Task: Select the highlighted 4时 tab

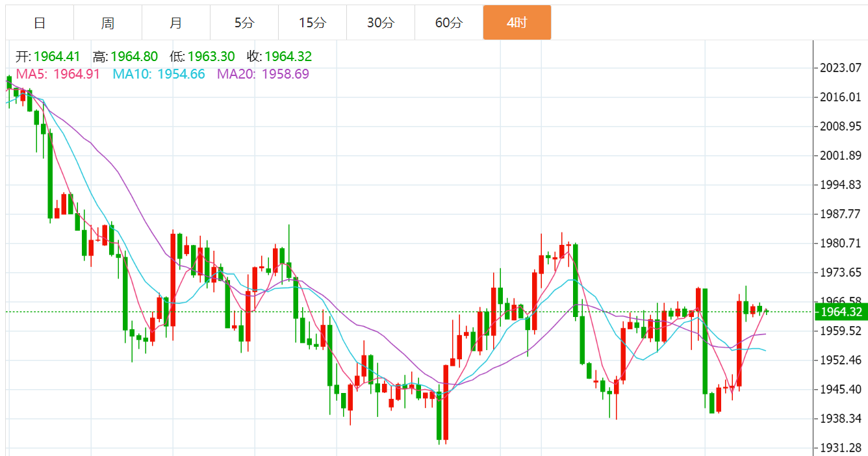Action: point(517,23)
